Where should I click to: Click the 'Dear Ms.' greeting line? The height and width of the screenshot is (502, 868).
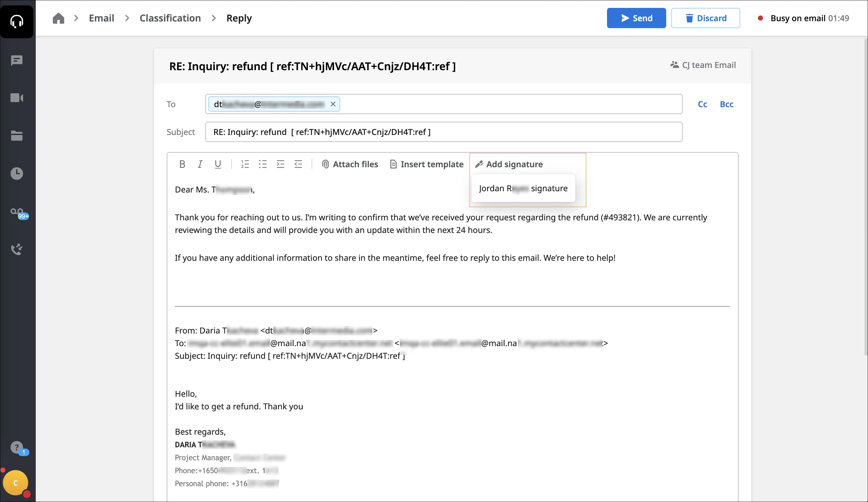[x=215, y=189]
